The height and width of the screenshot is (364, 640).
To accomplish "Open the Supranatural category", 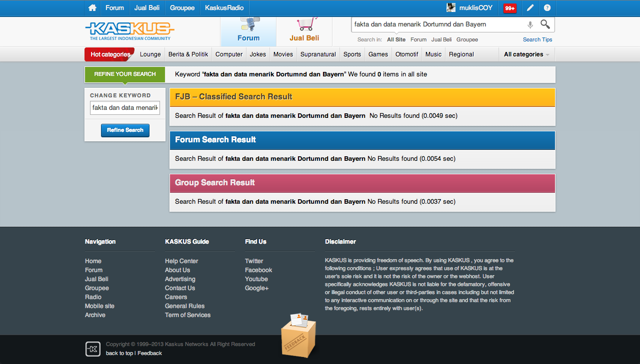I will click(318, 54).
